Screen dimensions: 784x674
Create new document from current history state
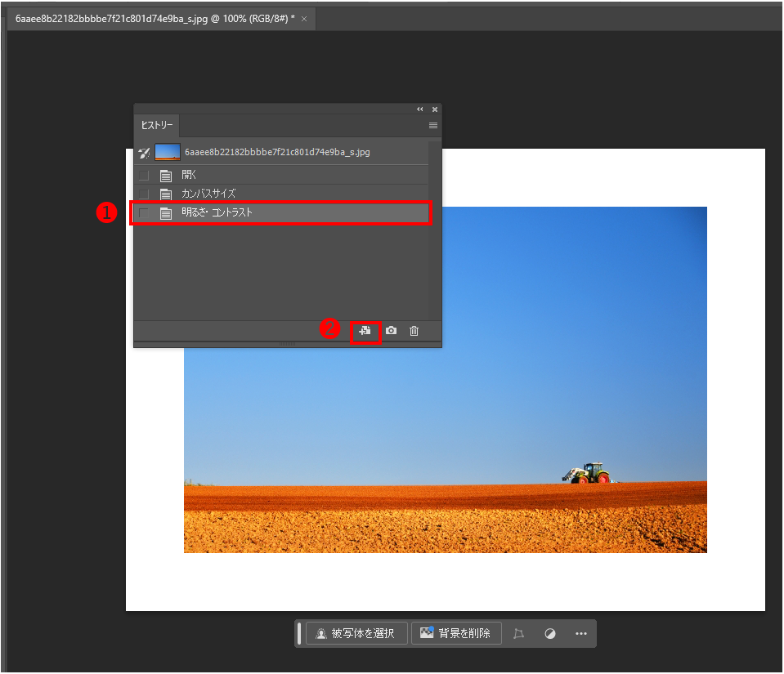365,331
